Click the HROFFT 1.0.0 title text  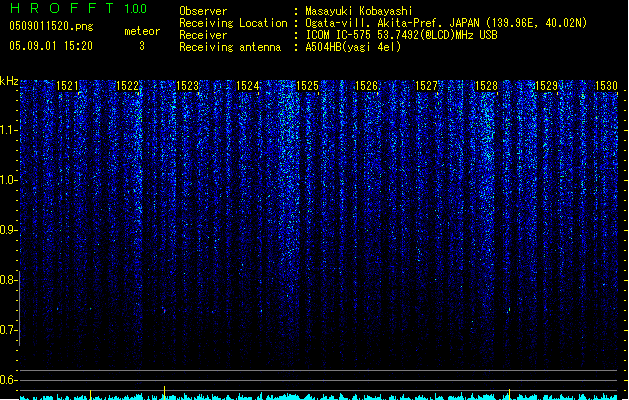click(78, 8)
